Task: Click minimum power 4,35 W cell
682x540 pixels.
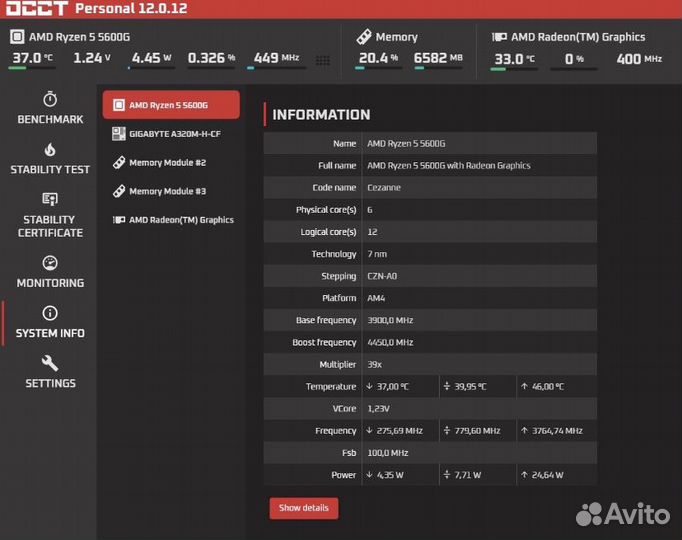Action: (400, 475)
